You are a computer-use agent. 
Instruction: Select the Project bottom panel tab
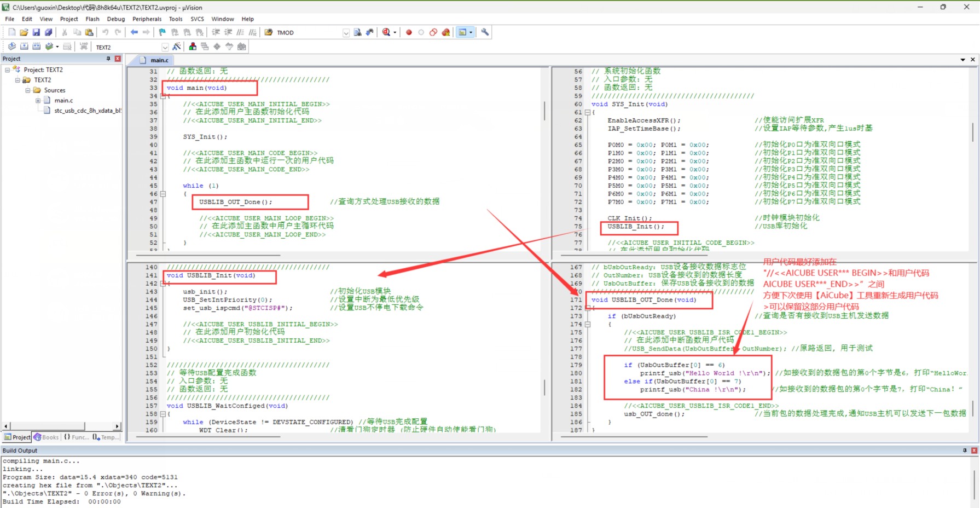(x=17, y=437)
